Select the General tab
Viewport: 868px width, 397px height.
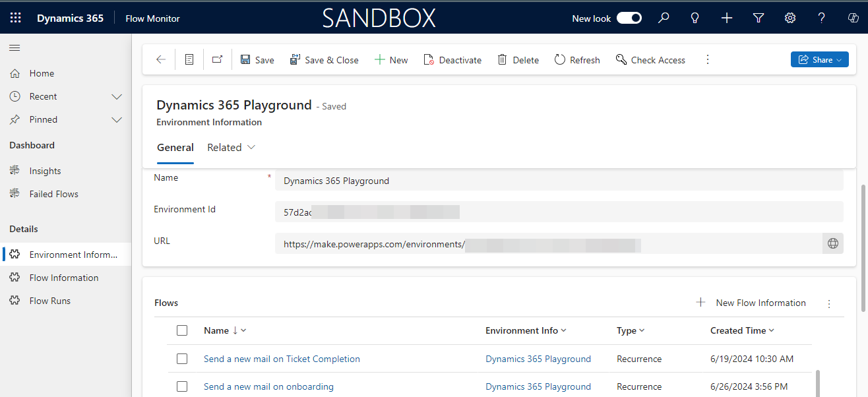(x=175, y=148)
